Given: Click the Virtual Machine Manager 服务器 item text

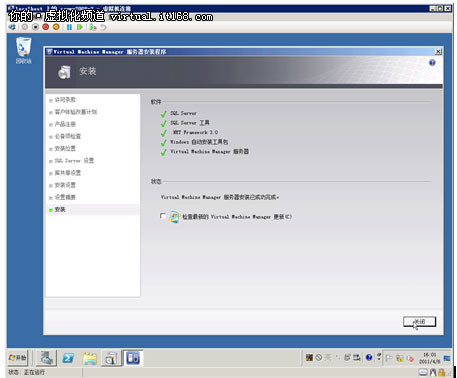Looking at the screenshot, I should click(209, 151).
